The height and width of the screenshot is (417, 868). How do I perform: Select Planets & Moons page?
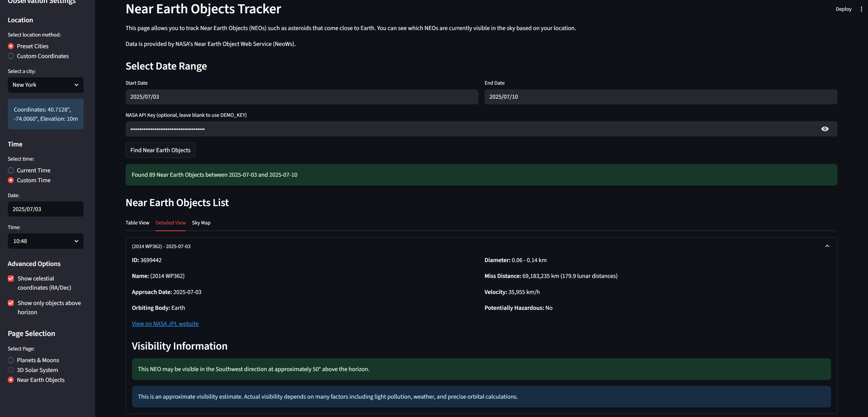tap(11, 360)
